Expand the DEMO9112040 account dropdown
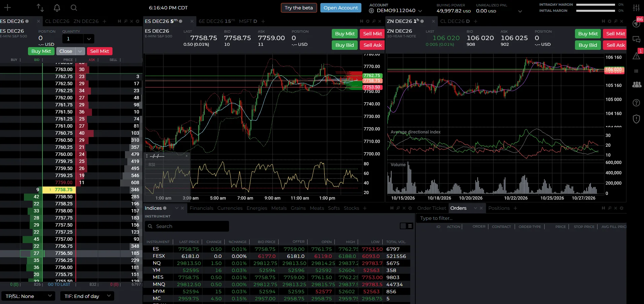644x304 pixels. pyautogui.click(x=420, y=11)
